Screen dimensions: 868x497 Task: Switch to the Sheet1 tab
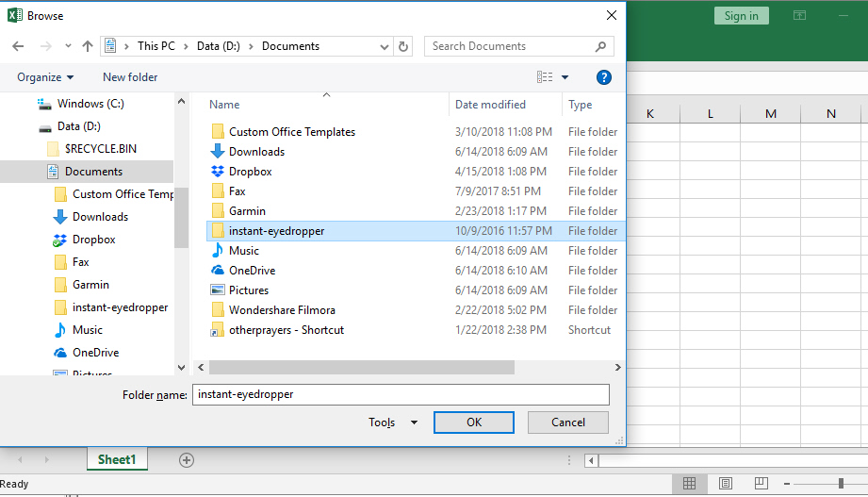click(117, 459)
